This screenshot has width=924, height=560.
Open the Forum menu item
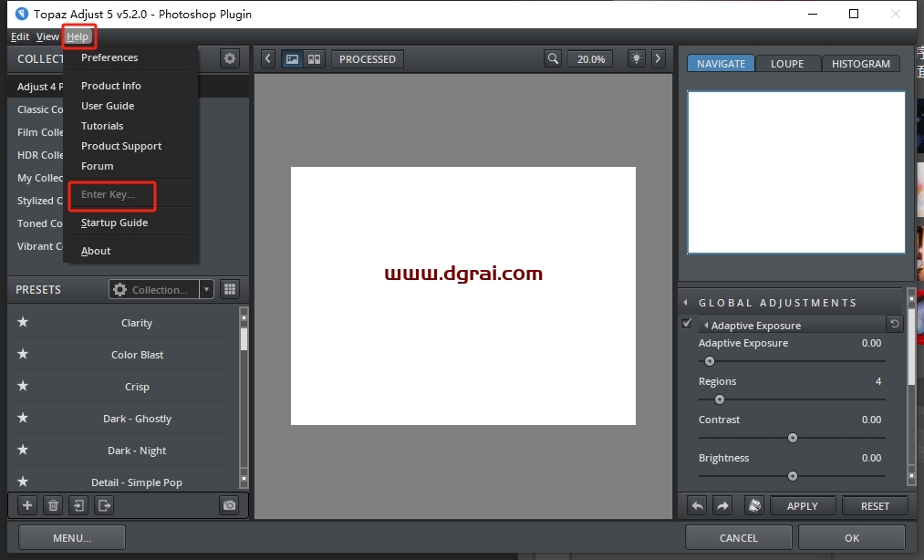(x=98, y=166)
